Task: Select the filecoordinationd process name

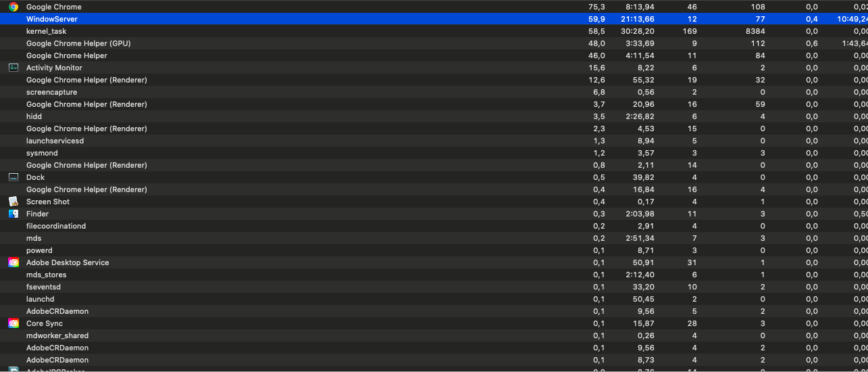Action: tap(56, 226)
